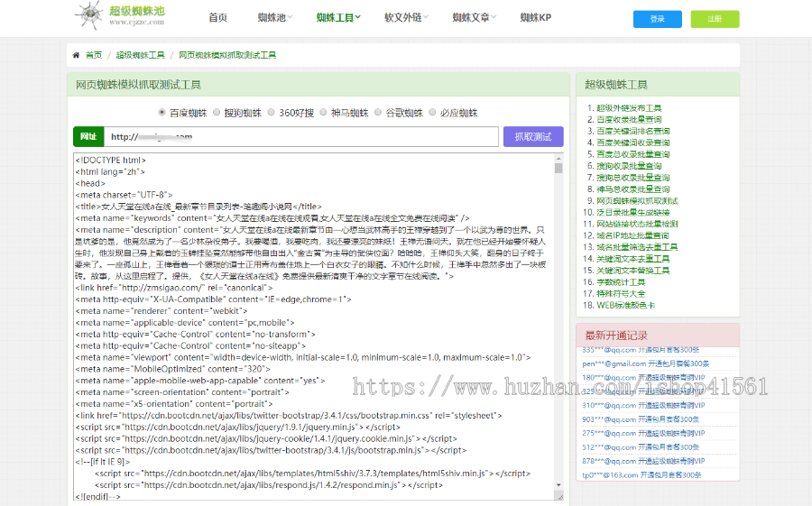The image size is (812, 506).
Task: Open 超级外链发布工具 in the sidebar
Action: pos(629,107)
